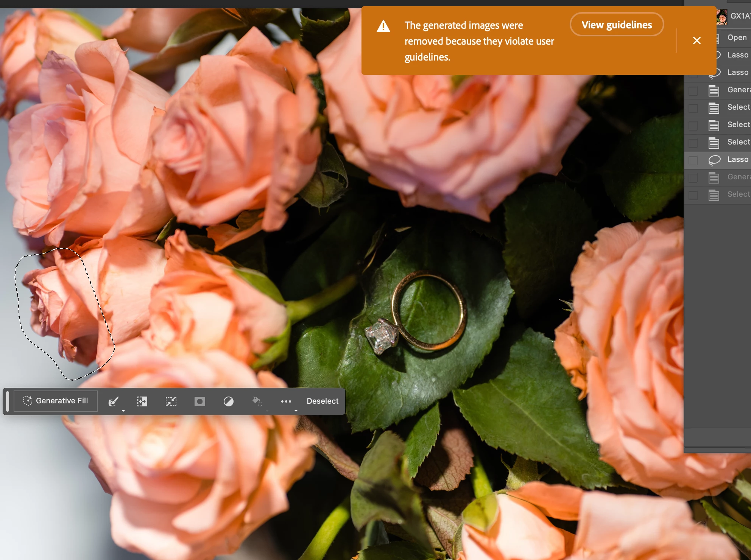This screenshot has width=751, height=560.
Task: Open the three-dots more options menu
Action: (x=286, y=401)
